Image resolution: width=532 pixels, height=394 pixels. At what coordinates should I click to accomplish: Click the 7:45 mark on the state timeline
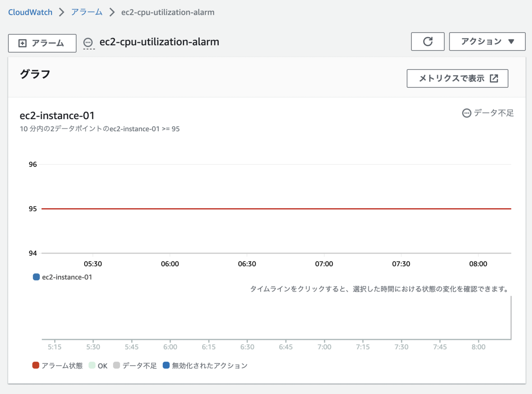click(440, 347)
